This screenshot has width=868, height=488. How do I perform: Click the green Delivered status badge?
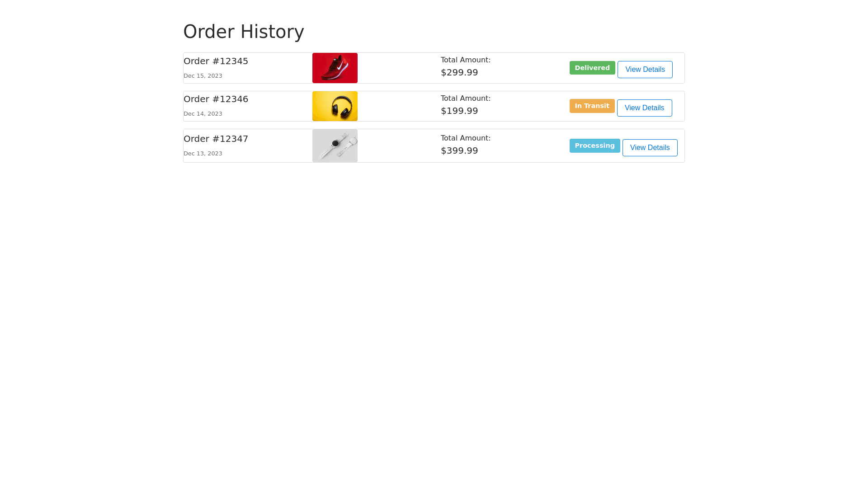click(x=592, y=68)
